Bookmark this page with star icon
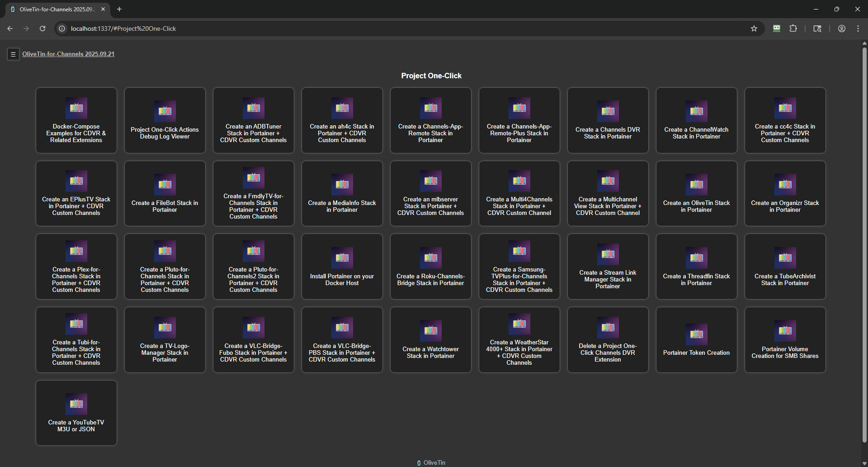 (x=754, y=29)
